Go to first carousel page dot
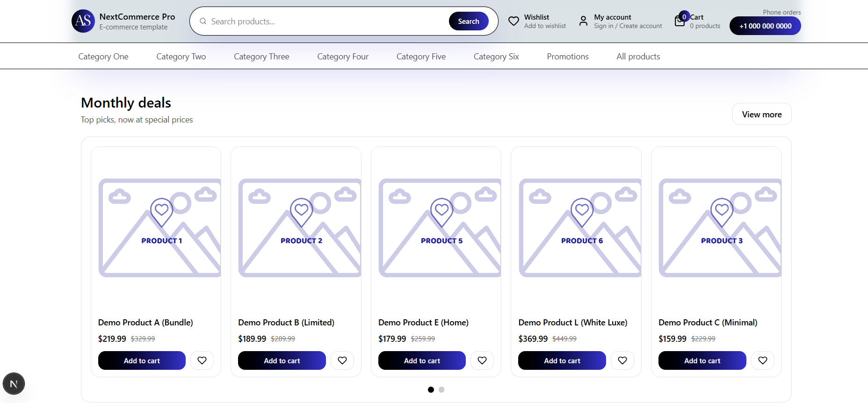Screen dimensions: 868x403 (x=431, y=389)
